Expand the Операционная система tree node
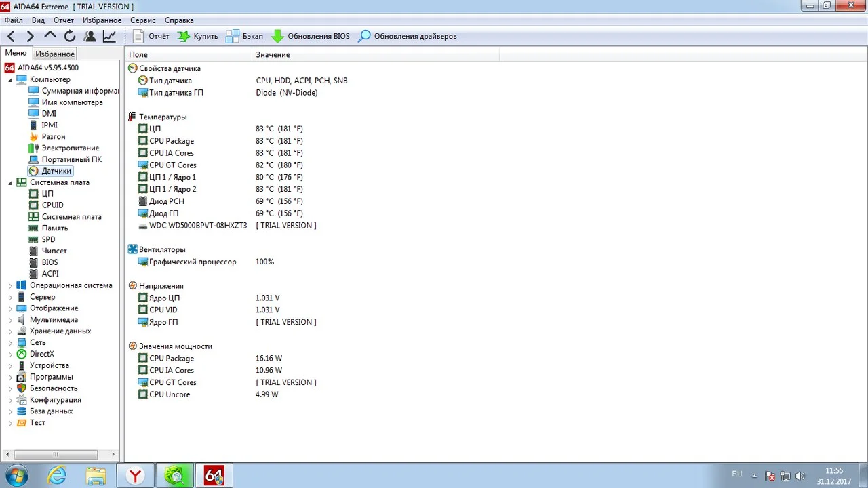 [x=10, y=286]
